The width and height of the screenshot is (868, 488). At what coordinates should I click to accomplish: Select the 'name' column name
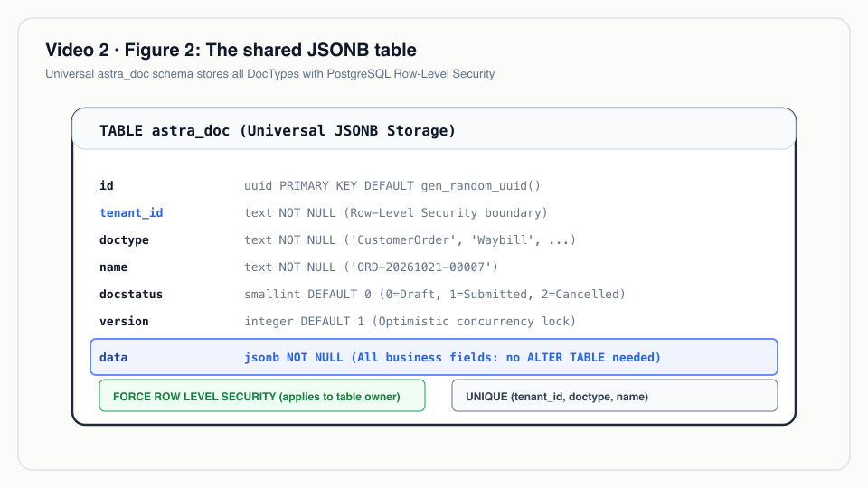click(x=114, y=267)
